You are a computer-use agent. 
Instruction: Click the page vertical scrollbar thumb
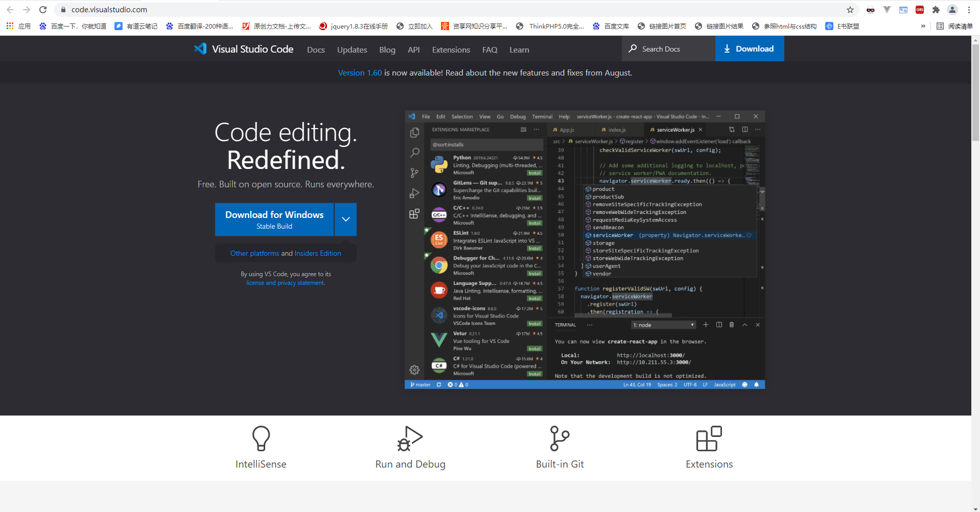click(975, 92)
